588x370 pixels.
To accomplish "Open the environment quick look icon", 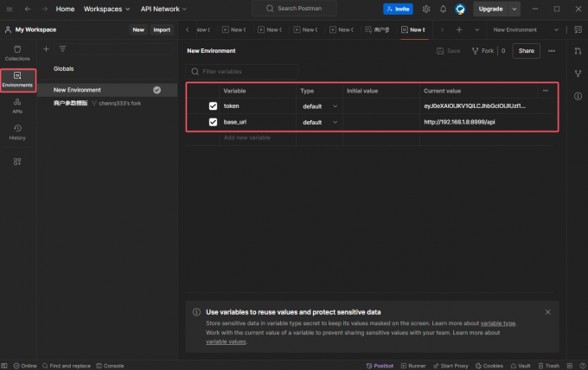I will [x=578, y=29].
